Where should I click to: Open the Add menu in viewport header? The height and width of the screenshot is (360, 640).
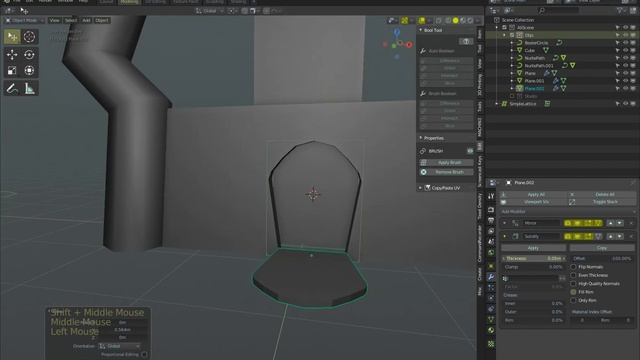tap(86, 20)
